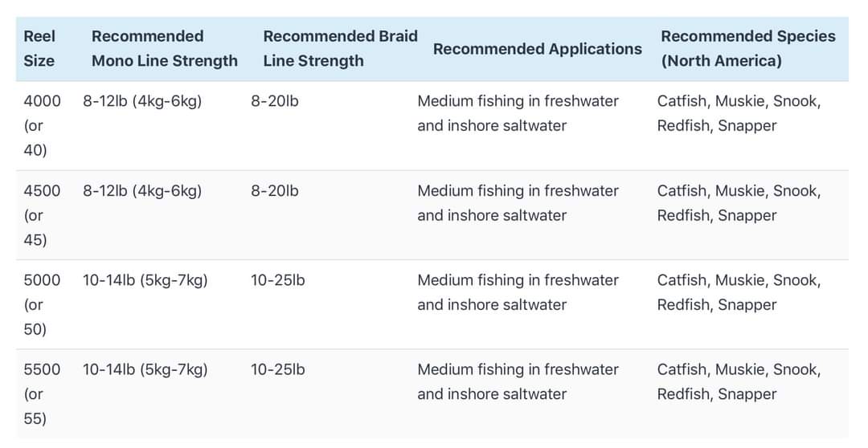868x448 pixels.
Task: Click the 8-12lb mono cell in 4500 row
Action: click(142, 191)
